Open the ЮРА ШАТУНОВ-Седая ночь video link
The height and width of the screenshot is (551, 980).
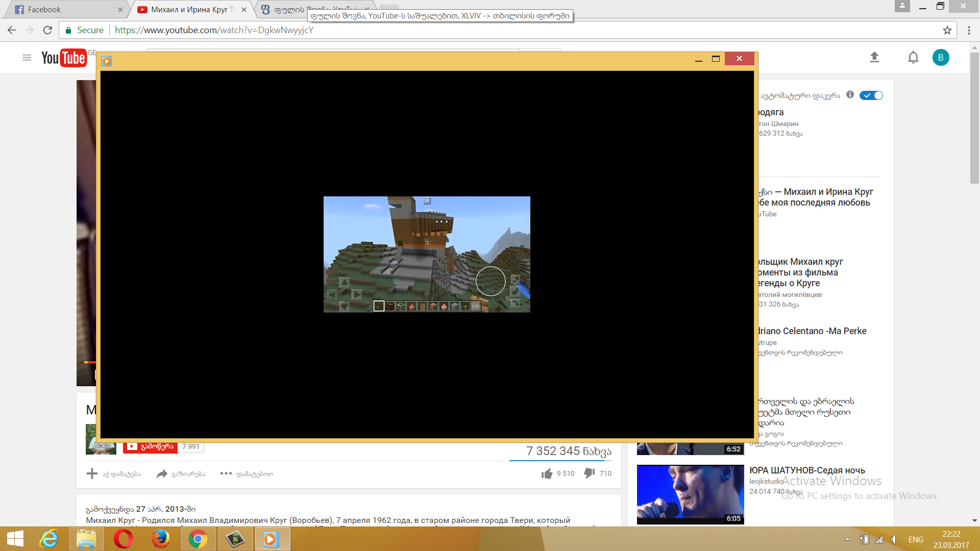(807, 470)
